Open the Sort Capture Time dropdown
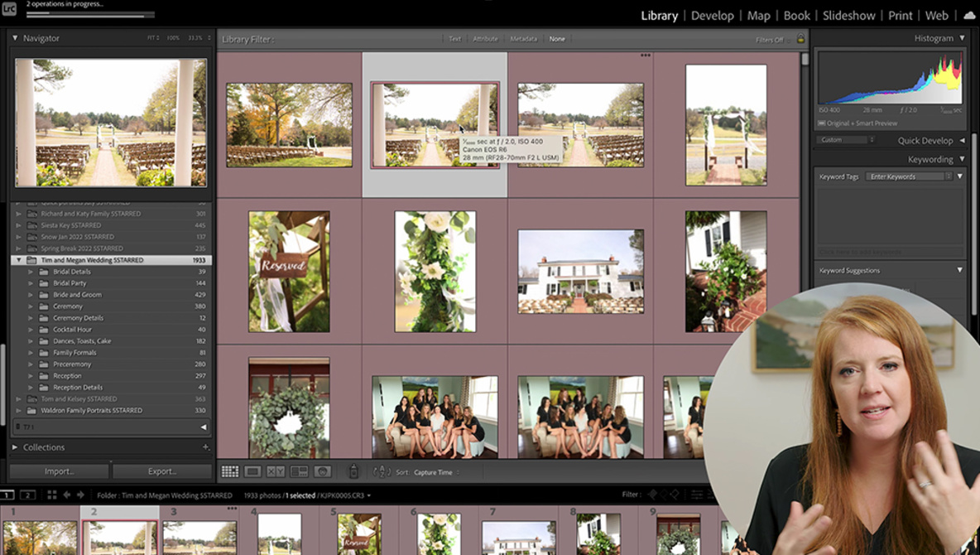Screen dimensions: 980x555 coord(436,472)
